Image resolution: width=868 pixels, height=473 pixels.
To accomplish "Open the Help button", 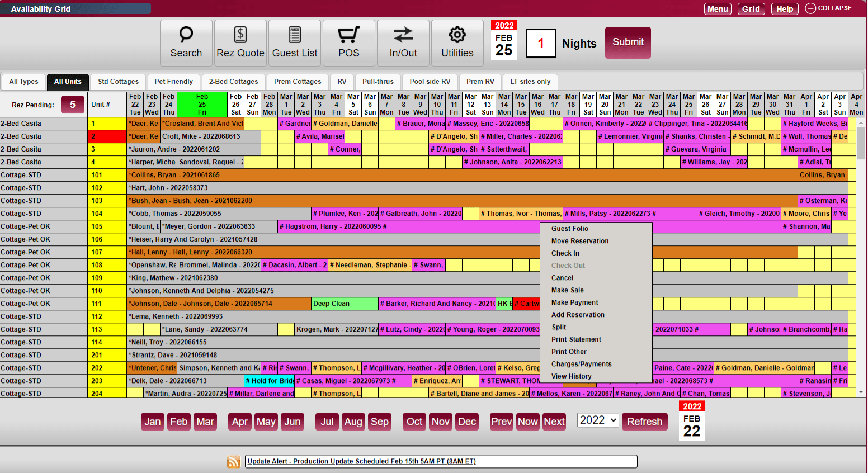I will [x=785, y=9].
